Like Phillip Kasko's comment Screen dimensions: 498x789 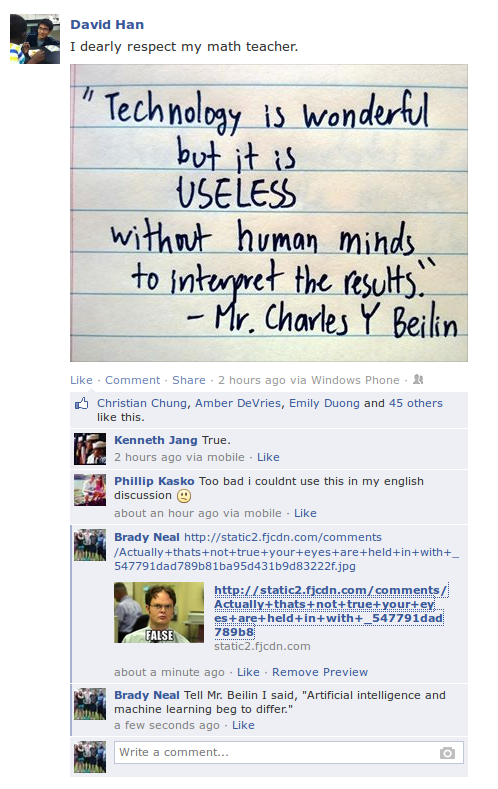pos(305,513)
